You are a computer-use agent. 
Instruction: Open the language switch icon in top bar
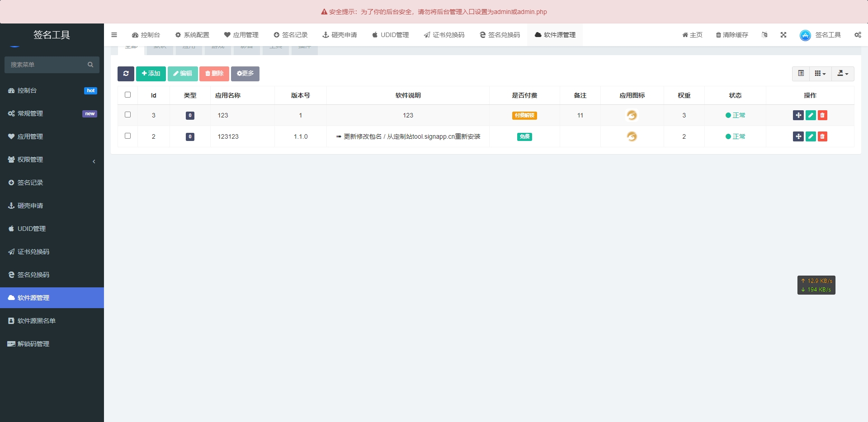coord(764,35)
